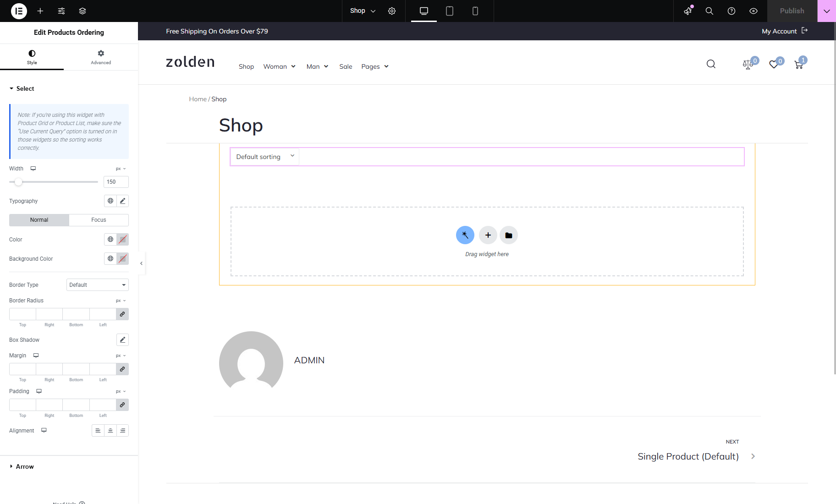This screenshot has height=504, width=836.
Task: Click the Width responsive device icon
Action: click(x=33, y=169)
